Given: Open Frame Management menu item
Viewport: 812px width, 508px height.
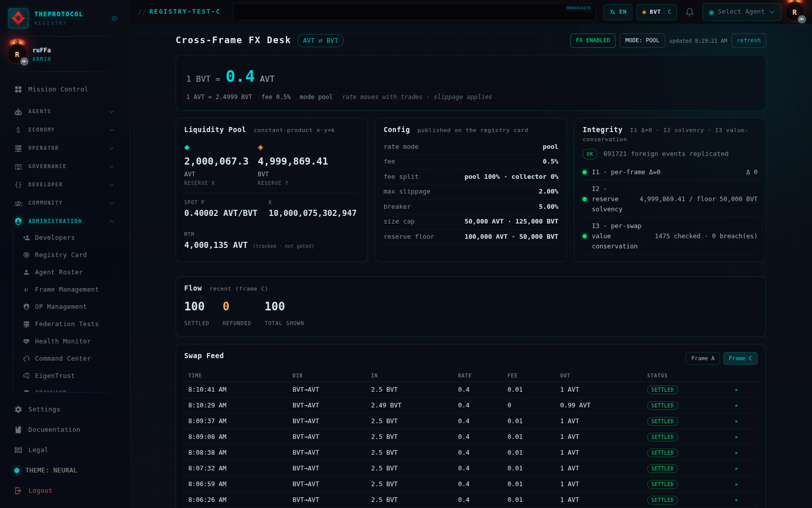Looking at the screenshot, I should [x=67, y=290].
